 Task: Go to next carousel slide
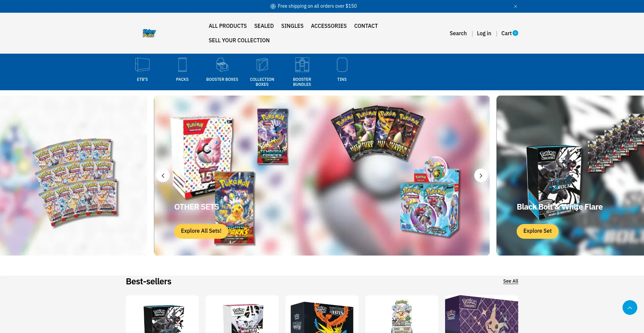481,175
